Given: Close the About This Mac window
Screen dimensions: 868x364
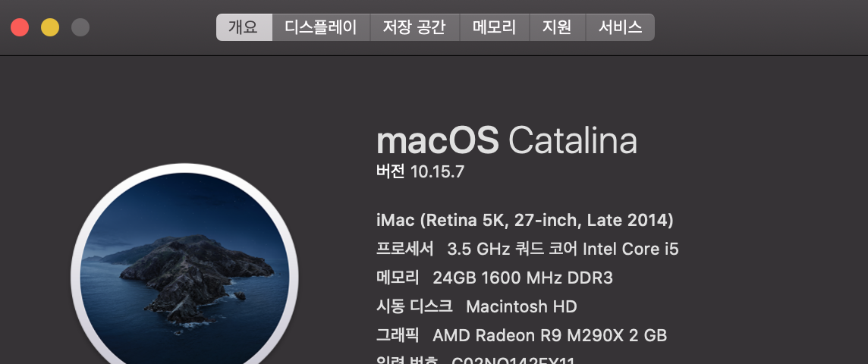Looking at the screenshot, I should [x=20, y=28].
